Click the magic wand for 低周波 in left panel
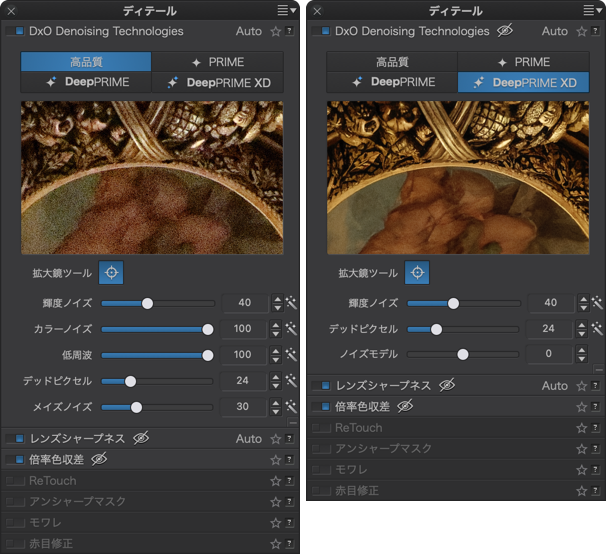The image size is (606, 554). [291, 355]
